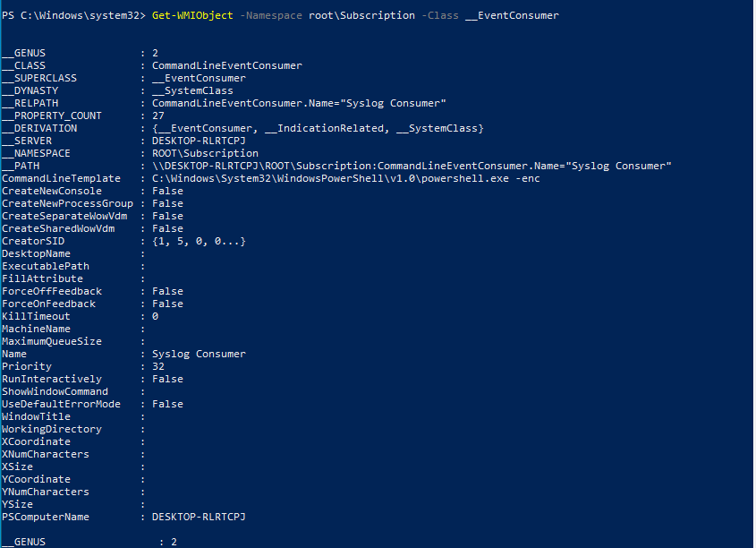Click the __EventConsumer class argument
The image size is (756, 548).
coord(512,15)
